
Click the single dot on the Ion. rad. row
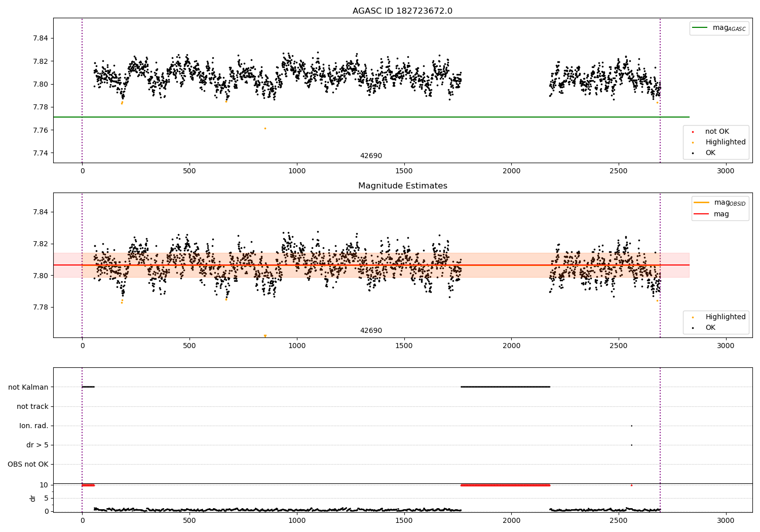tap(631, 426)
